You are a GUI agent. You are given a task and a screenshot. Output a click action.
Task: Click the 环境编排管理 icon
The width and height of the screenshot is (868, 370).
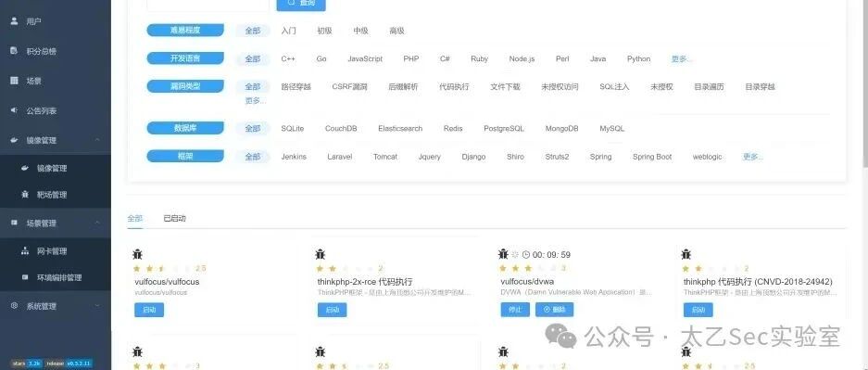coord(25,277)
